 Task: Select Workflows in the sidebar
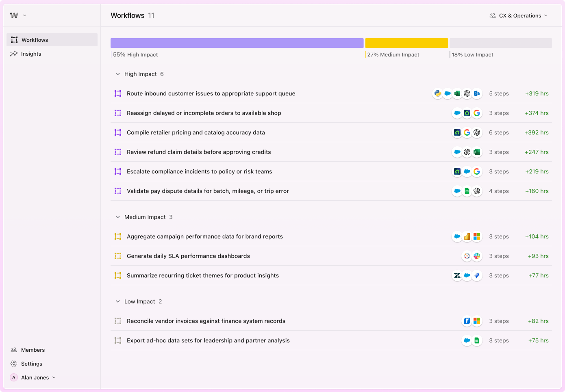[35, 40]
